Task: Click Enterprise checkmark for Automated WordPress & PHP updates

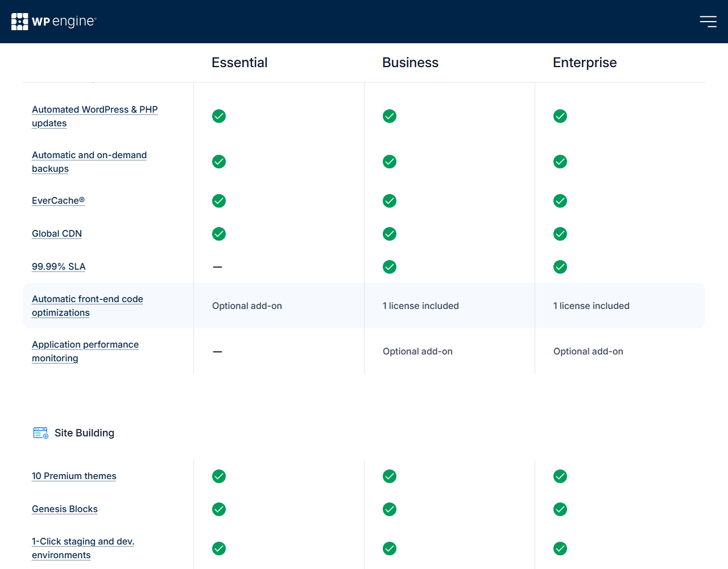Action: [x=560, y=116]
